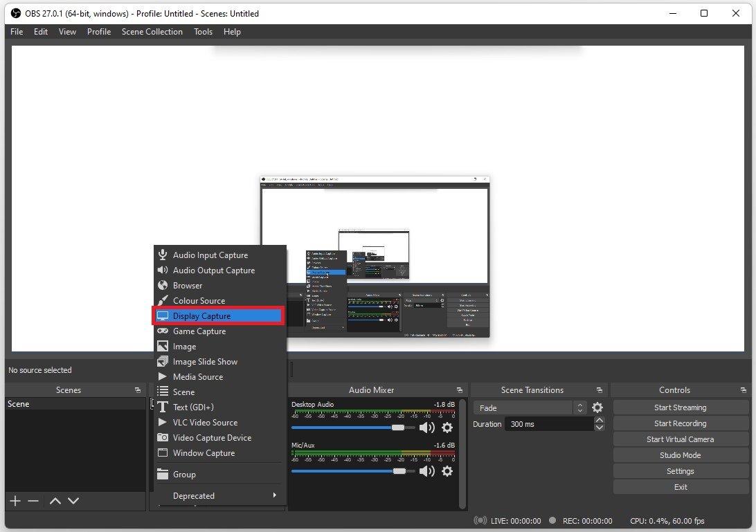Add a new scene with plus icon
The image size is (756, 532).
[x=15, y=501]
